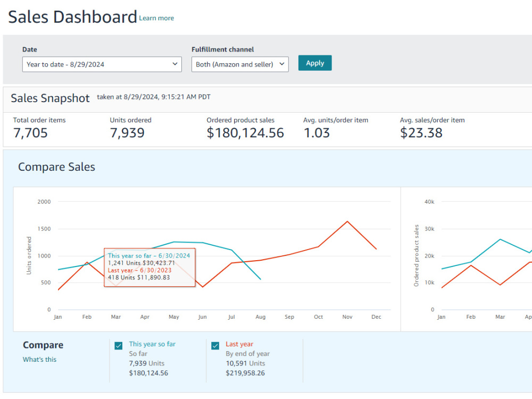Click the Ordered product sales value
The image size is (532, 399).
[x=245, y=132]
